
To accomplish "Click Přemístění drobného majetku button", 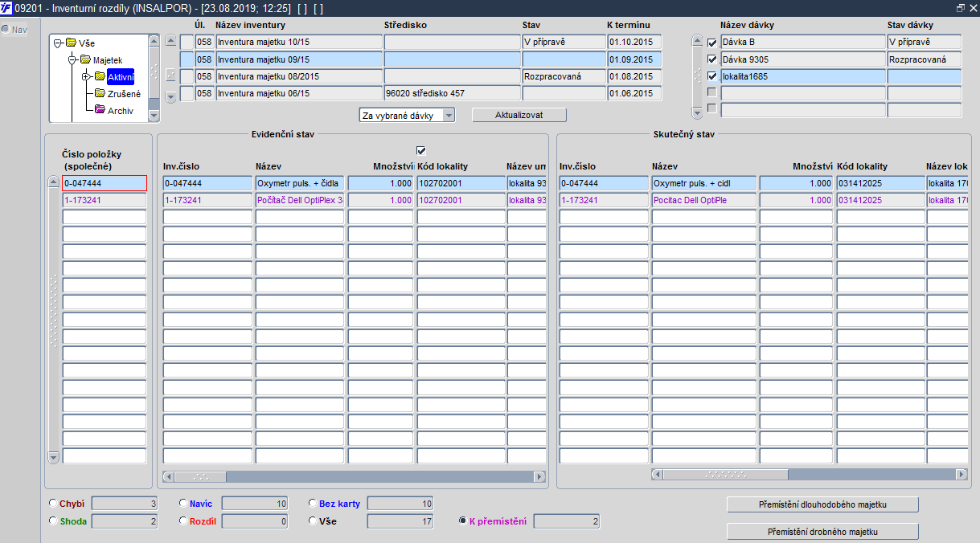I will (x=822, y=532).
